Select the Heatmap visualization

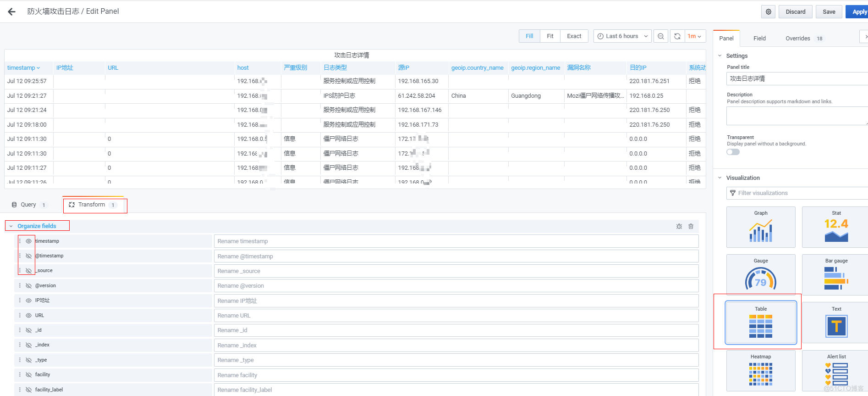tap(761, 371)
